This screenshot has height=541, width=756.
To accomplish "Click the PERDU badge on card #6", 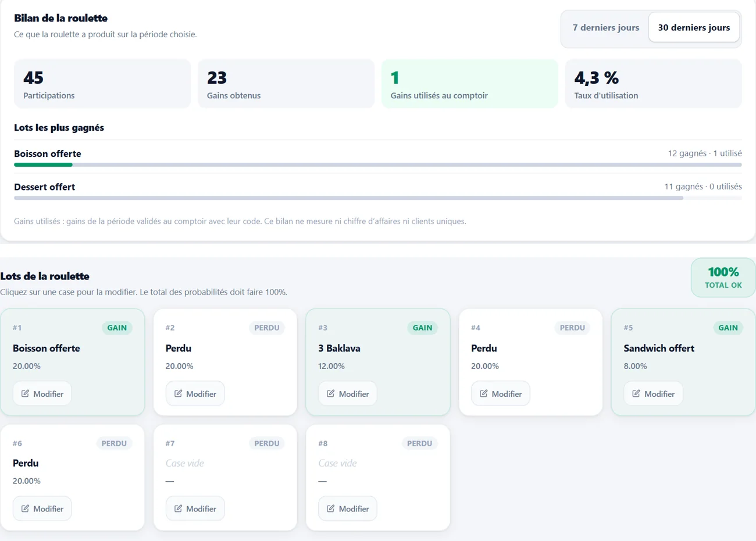I will pyautogui.click(x=114, y=443).
